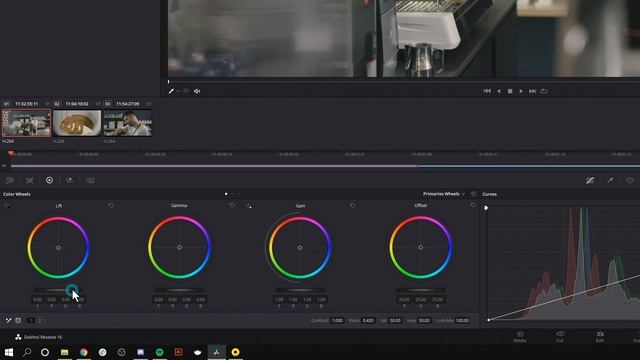
Task: Open Spotify from the taskbar
Action: coord(160,352)
